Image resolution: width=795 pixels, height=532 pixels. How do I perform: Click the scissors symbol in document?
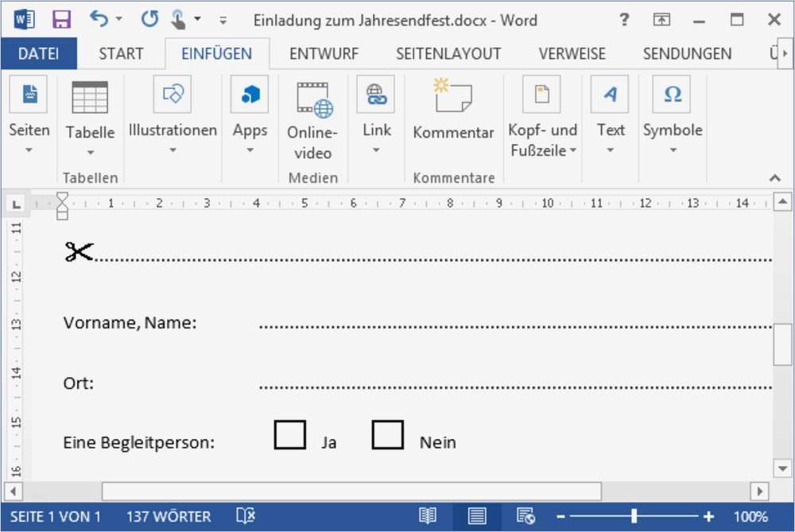point(79,251)
